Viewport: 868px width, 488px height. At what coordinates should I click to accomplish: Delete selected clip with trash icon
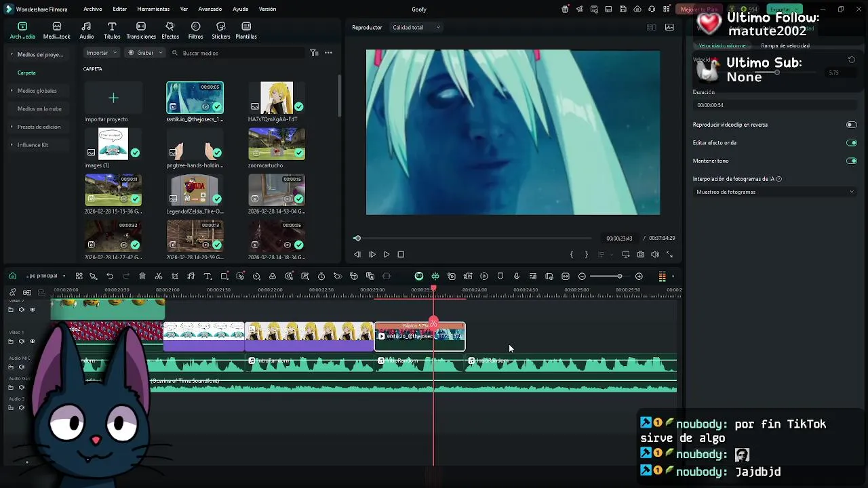coord(142,277)
